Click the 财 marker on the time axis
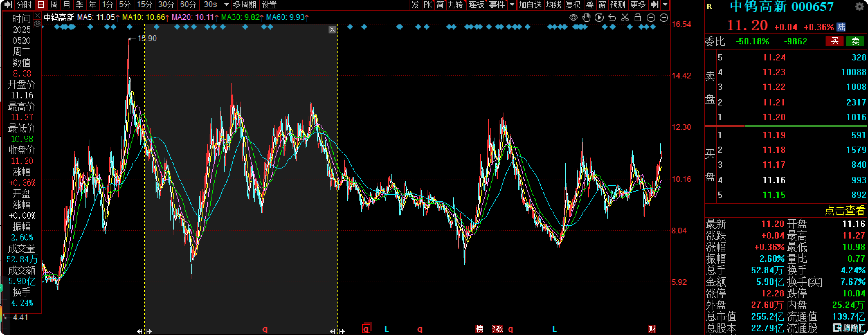The width and height of the screenshot is (868, 335). pyautogui.click(x=652, y=329)
